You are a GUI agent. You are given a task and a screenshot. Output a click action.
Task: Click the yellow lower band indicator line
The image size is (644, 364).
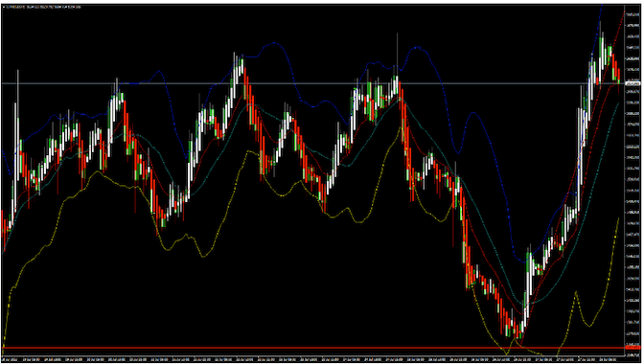coord(97,172)
